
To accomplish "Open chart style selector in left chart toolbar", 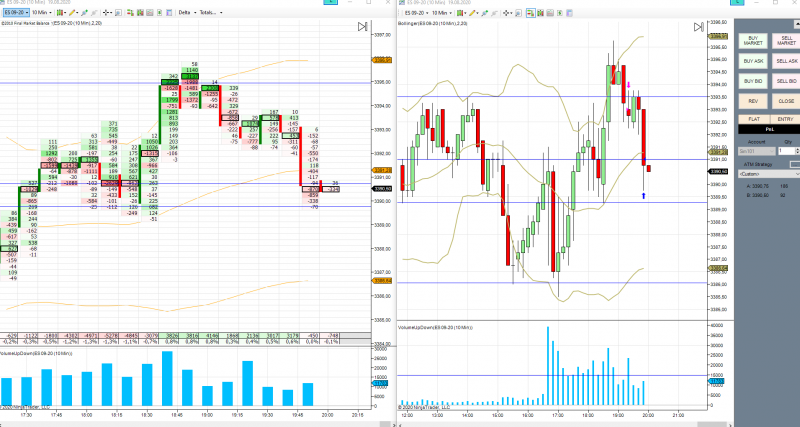I will coord(61,12).
